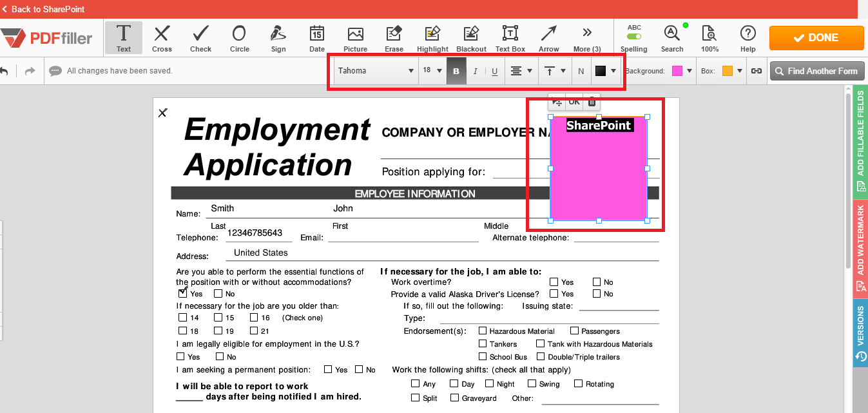This screenshot has width=868, height=413.
Task: Confirm text box with OK button
Action: click(574, 102)
